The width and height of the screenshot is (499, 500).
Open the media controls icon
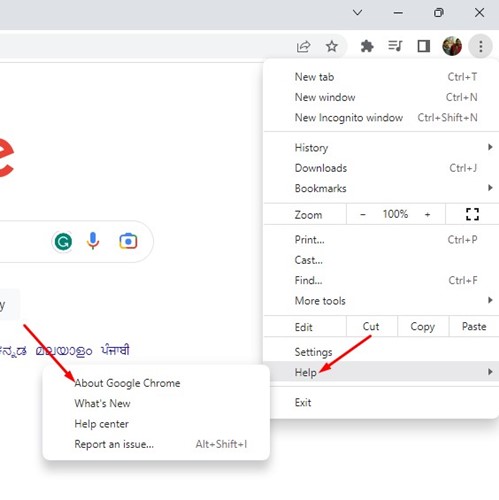395,46
